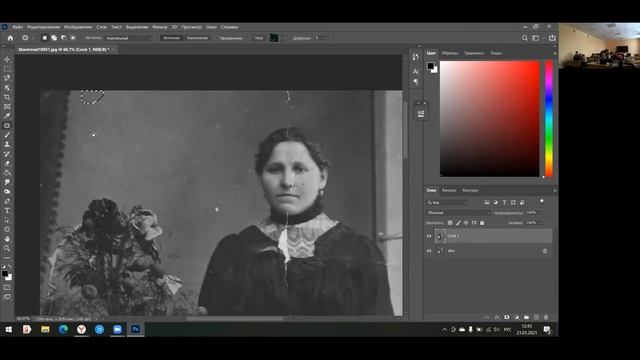640x360 pixels.
Task: Toggle lock position icon
Action: pyautogui.click(x=466, y=223)
